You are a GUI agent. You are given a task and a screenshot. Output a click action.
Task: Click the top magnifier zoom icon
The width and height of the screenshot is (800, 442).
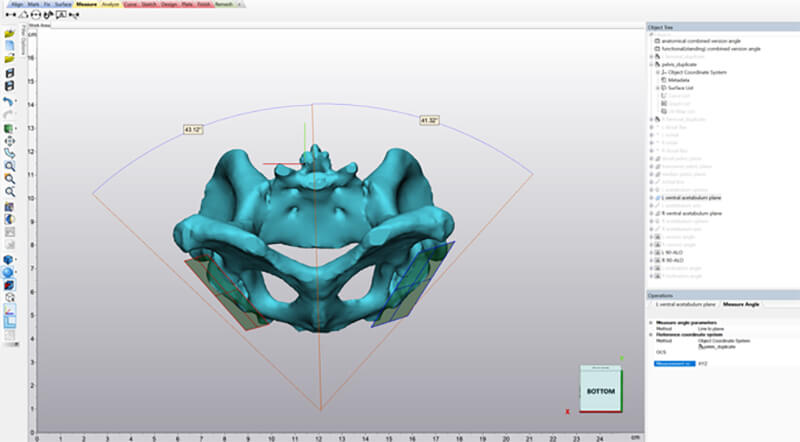pyautogui.click(x=9, y=166)
